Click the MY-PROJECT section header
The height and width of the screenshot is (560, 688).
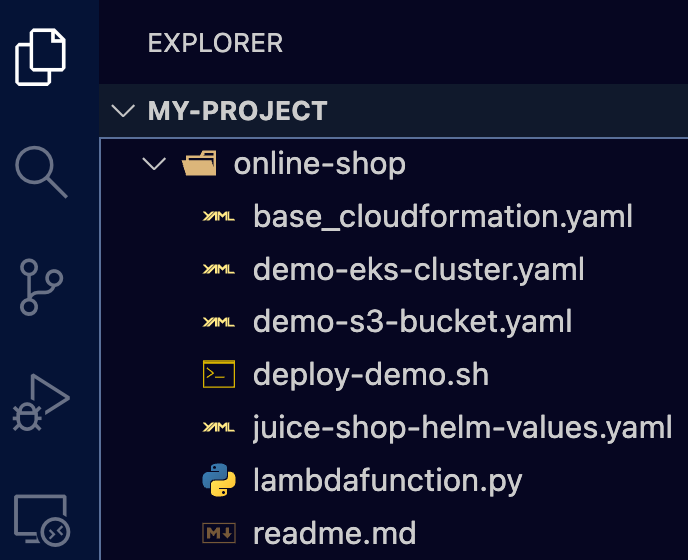(394, 111)
